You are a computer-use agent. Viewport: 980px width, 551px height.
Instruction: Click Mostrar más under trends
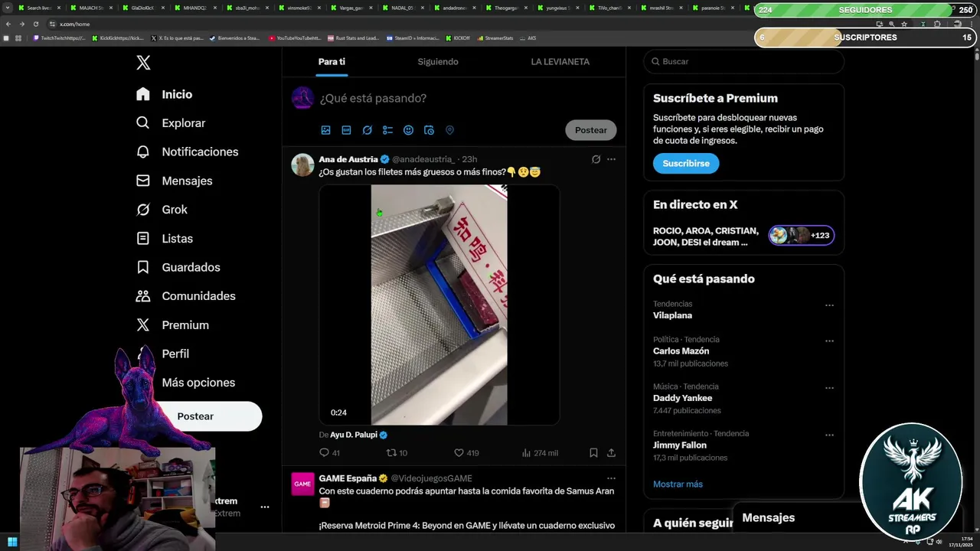tap(678, 484)
